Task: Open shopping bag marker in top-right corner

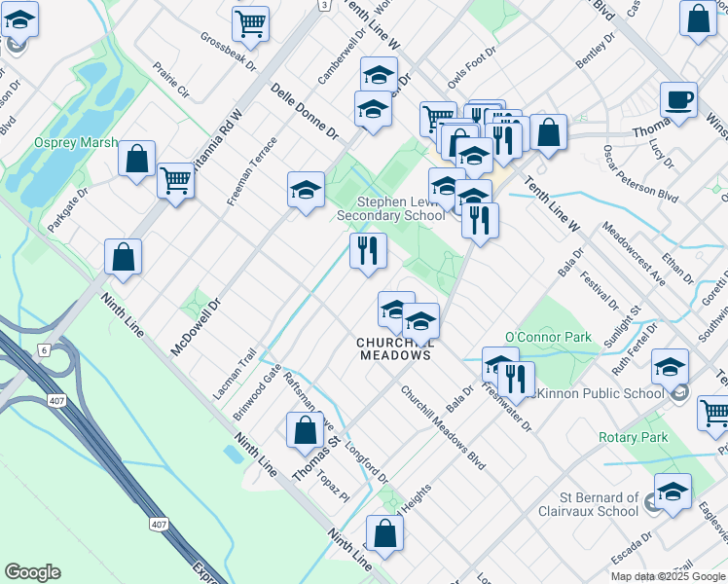Action: point(698,20)
